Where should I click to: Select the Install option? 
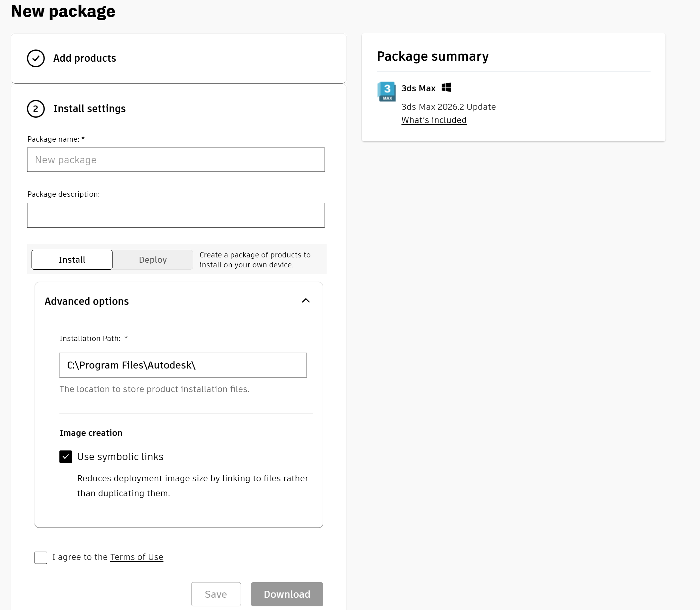[72, 259]
